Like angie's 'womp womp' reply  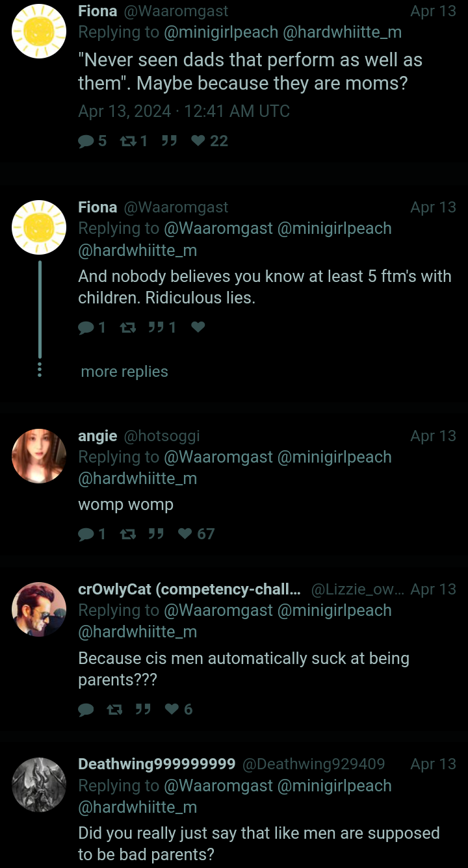coord(185,533)
